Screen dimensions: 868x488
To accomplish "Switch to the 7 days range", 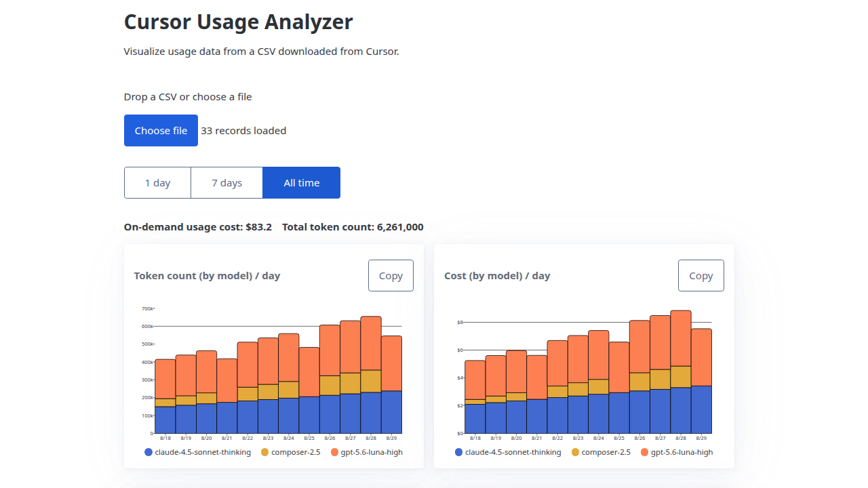I will click(x=226, y=182).
